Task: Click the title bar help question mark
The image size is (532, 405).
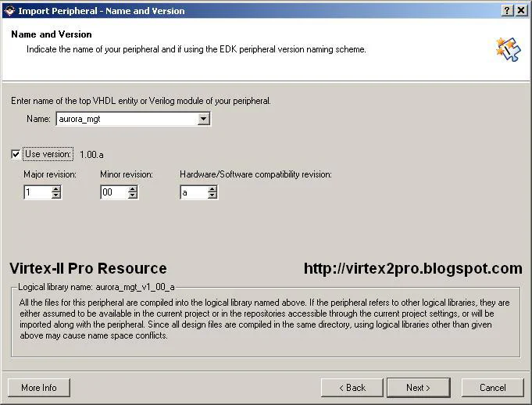Action: tap(506, 11)
